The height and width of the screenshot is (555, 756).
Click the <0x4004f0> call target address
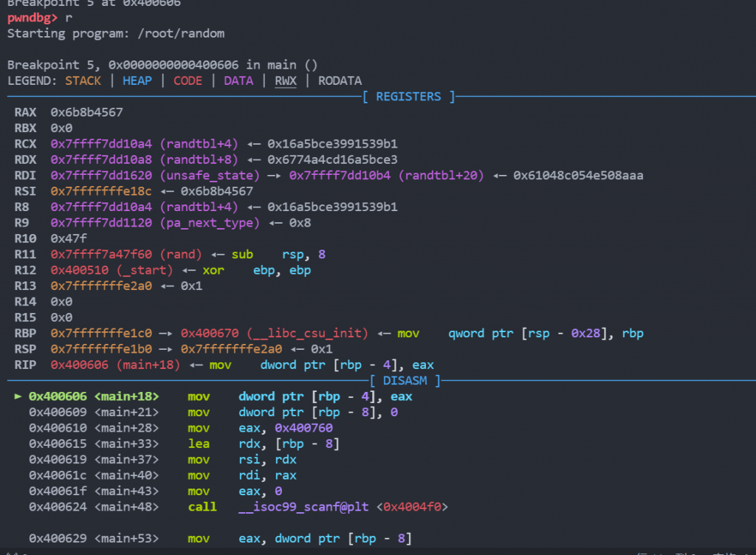pyautogui.click(x=412, y=507)
